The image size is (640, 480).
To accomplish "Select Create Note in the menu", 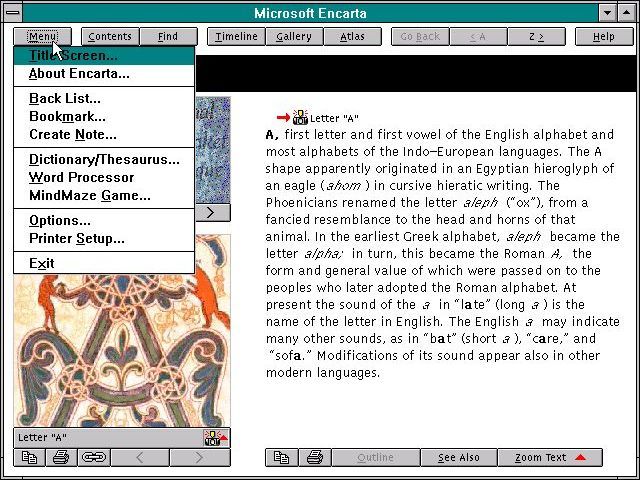I will point(104,134).
